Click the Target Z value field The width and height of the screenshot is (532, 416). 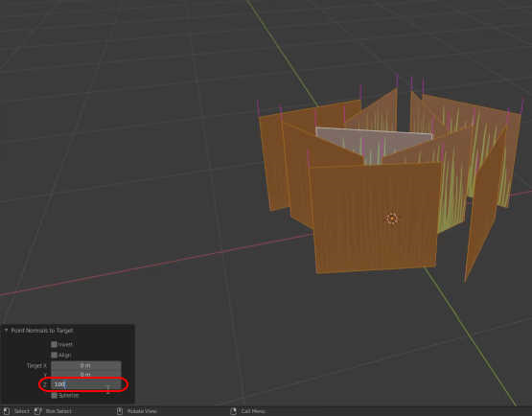pos(86,384)
